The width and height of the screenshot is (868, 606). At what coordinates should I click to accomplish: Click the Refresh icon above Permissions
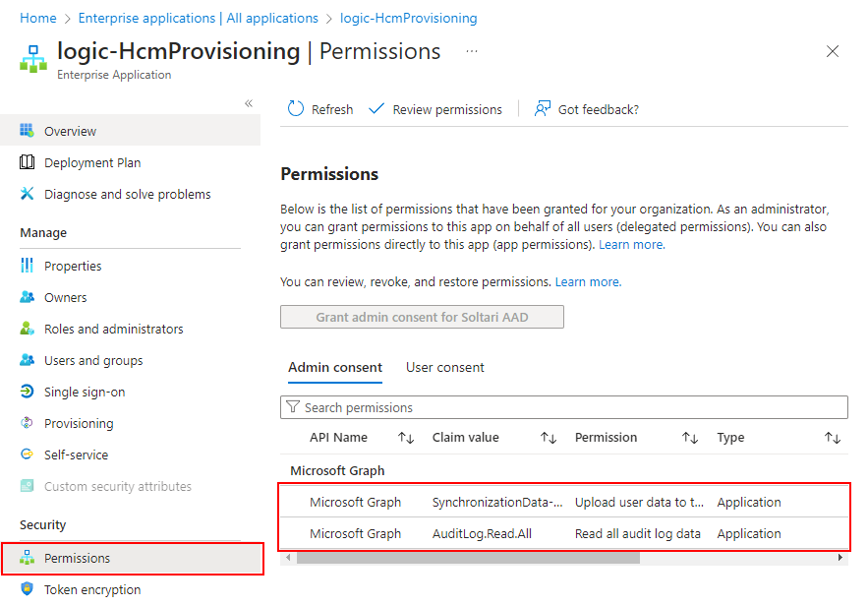296,108
